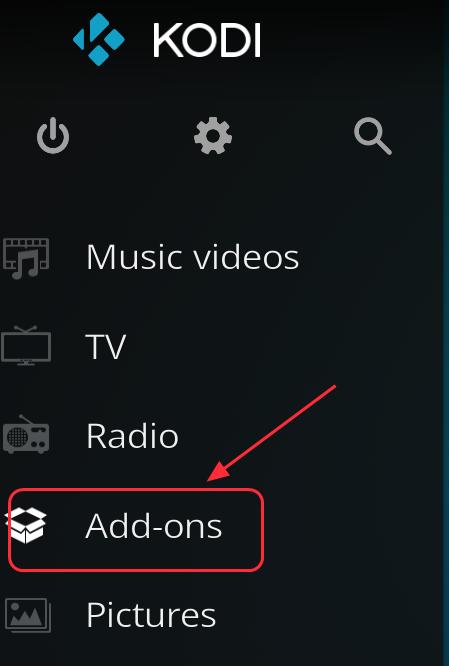Select the TV set icon

tap(26, 346)
